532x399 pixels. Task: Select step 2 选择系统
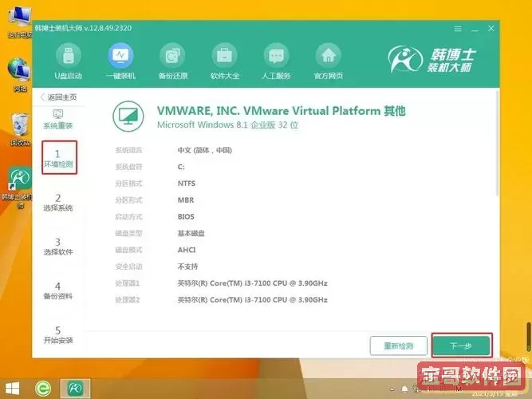pyautogui.click(x=58, y=203)
